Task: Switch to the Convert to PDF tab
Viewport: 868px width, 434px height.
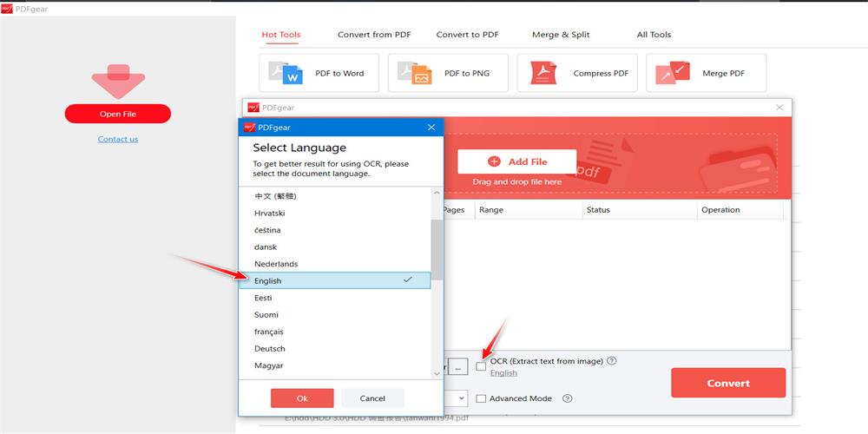Action: (x=467, y=35)
